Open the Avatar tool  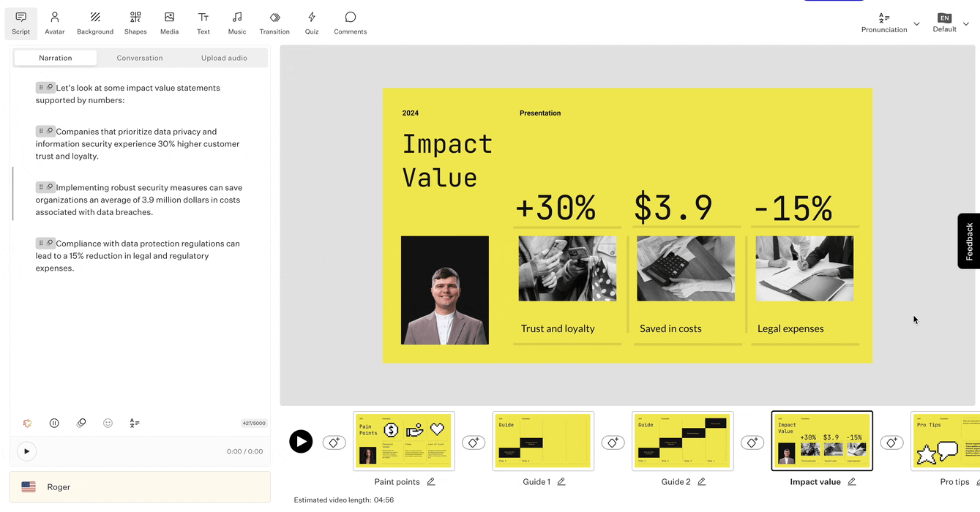pos(54,23)
